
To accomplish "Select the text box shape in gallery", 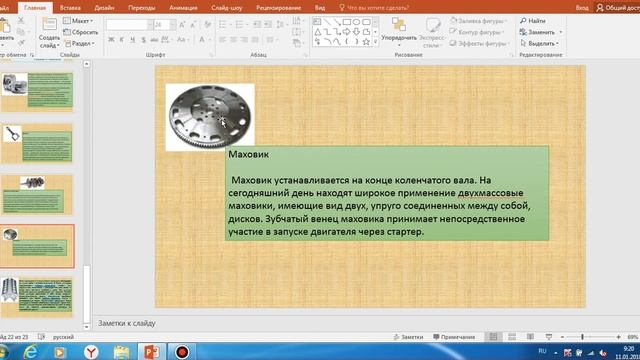I will coord(317,22).
